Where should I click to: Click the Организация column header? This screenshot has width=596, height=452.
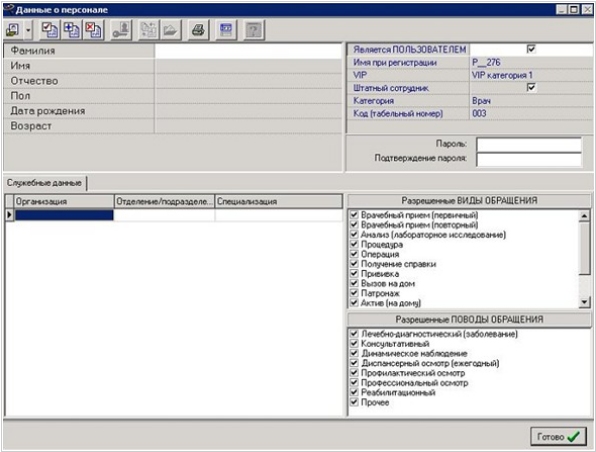click(x=64, y=201)
